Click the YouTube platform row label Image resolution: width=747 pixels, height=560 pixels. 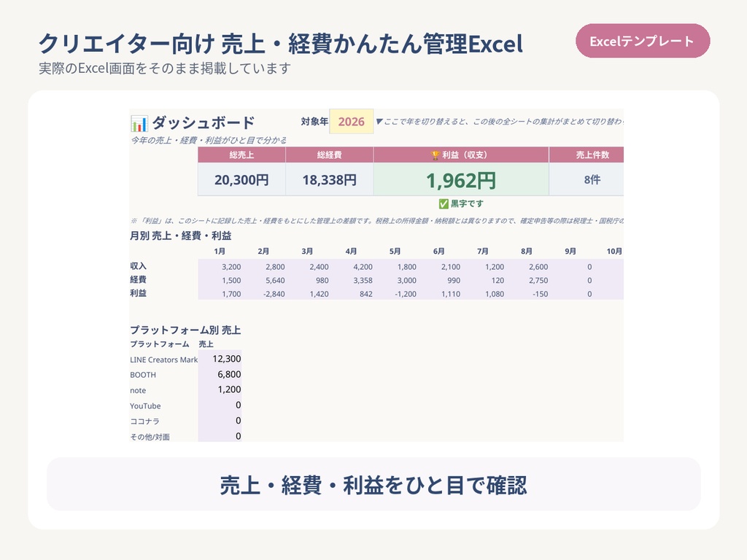[x=145, y=406]
